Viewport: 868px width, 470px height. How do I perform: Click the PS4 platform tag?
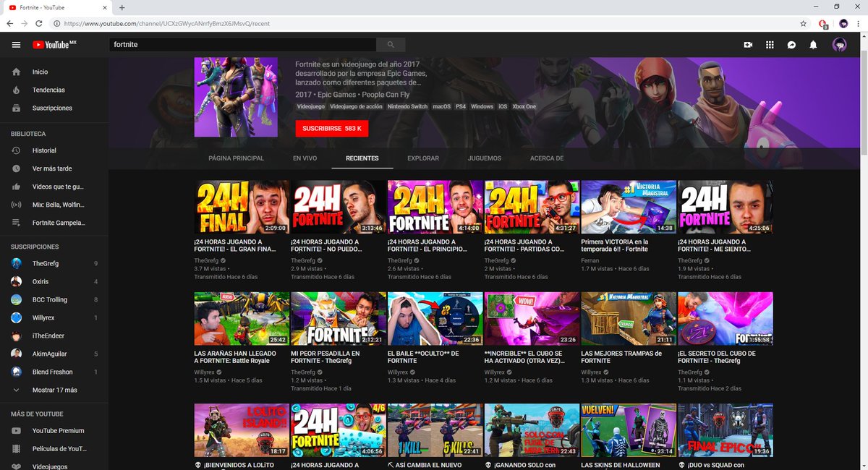pos(460,106)
